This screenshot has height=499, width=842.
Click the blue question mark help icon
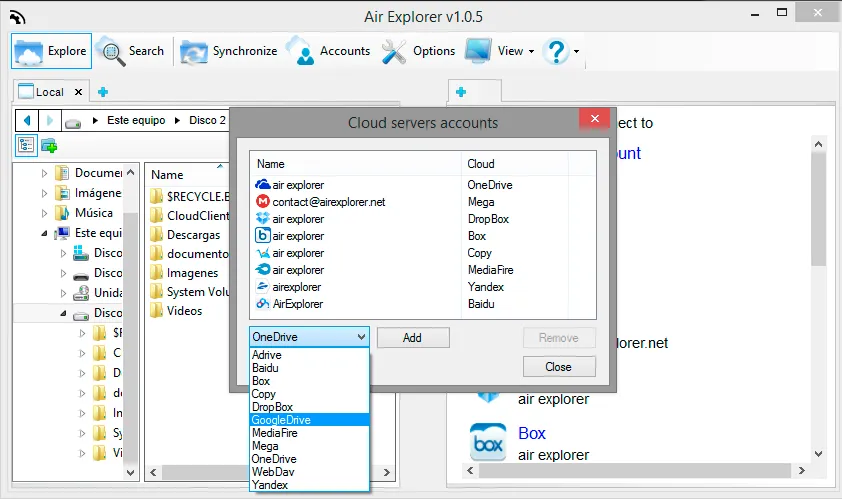[556, 51]
